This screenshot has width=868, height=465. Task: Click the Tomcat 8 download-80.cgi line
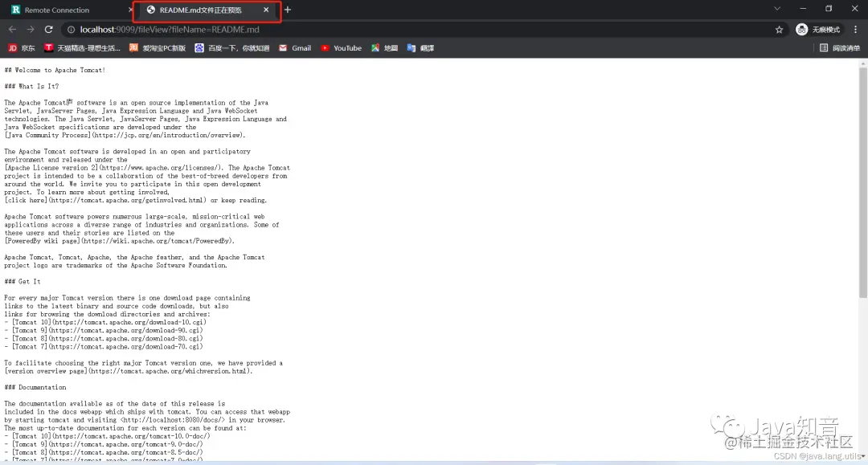point(104,338)
